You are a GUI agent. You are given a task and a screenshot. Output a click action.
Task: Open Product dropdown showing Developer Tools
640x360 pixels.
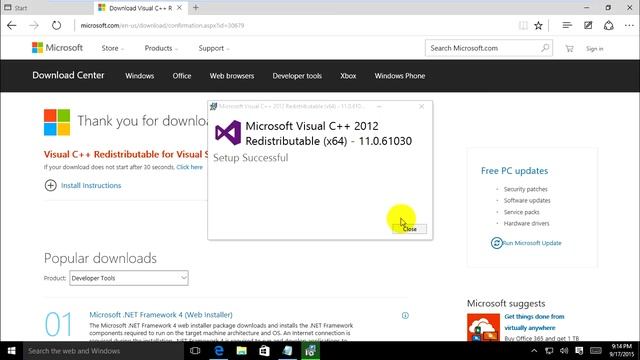129,278
